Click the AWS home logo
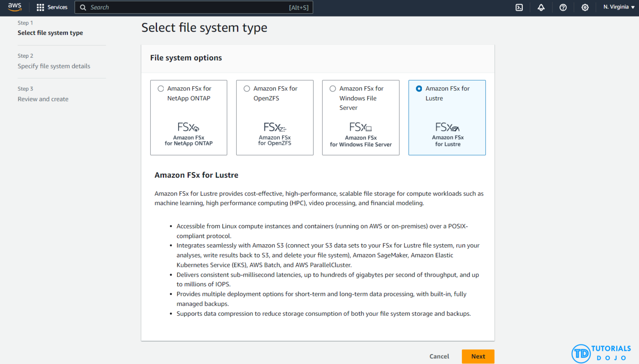The height and width of the screenshot is (364, 639). 15,7
